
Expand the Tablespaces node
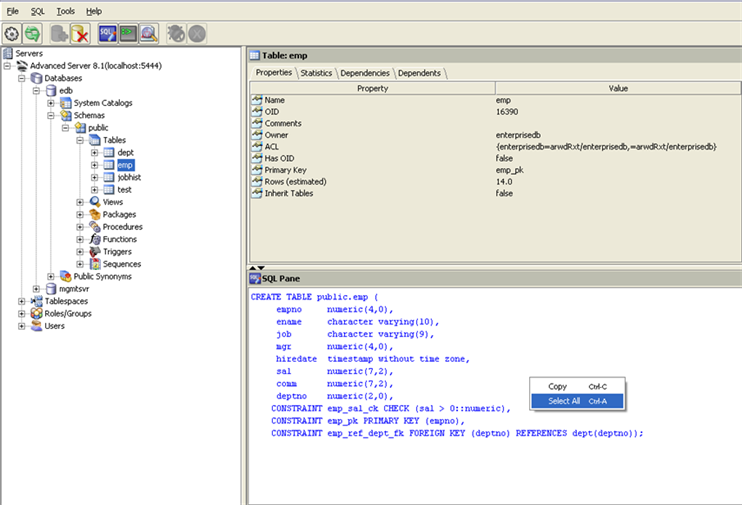[x=22, y=301]
